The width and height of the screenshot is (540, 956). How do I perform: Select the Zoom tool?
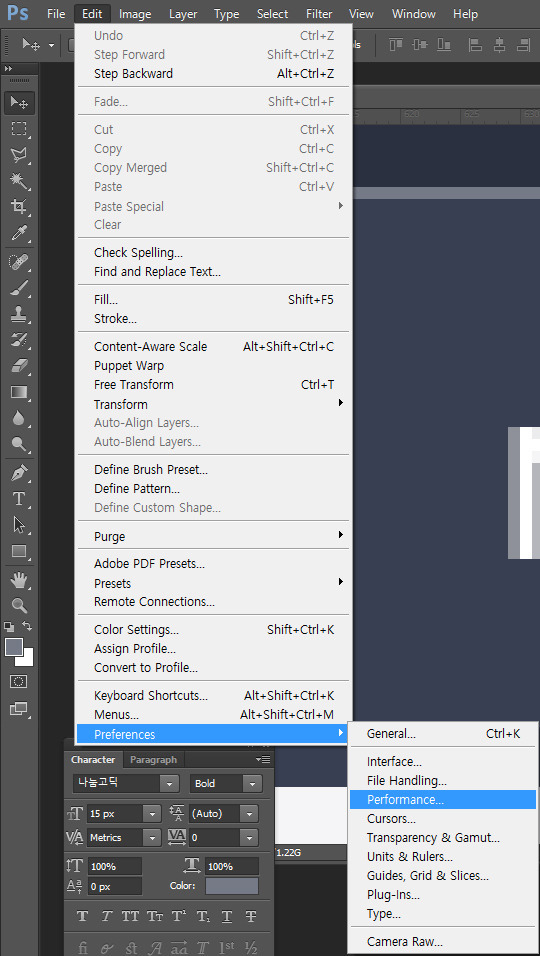pos(19,605)
